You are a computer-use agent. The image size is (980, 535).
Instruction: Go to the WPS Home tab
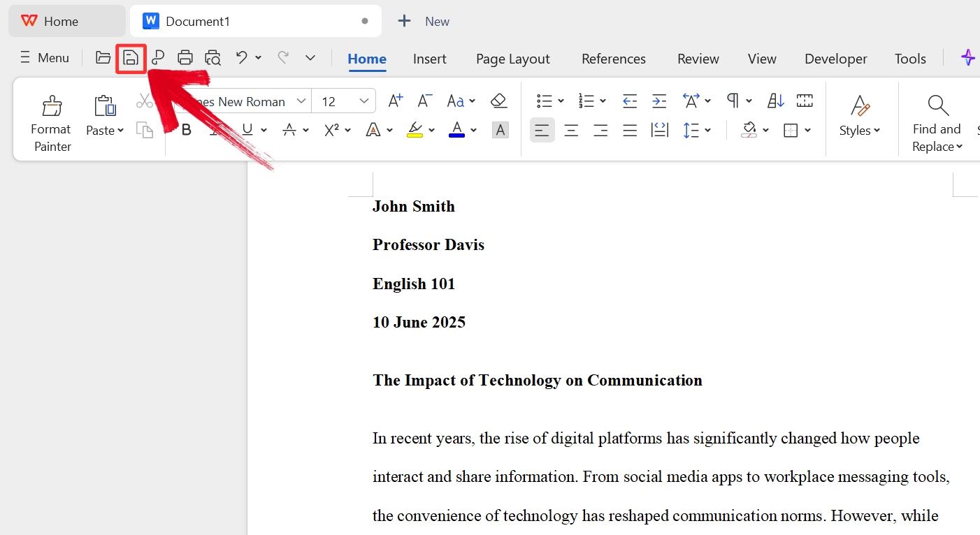(x=67, y=21)
